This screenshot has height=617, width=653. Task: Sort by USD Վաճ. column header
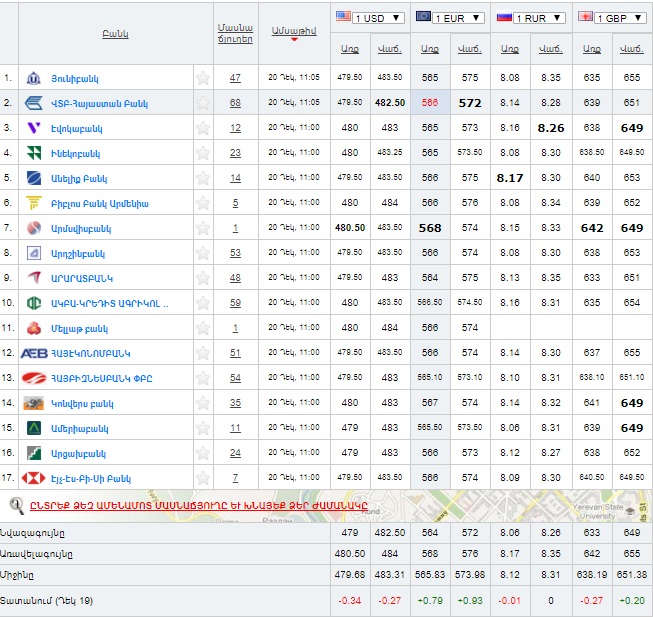tap(390, 49)
